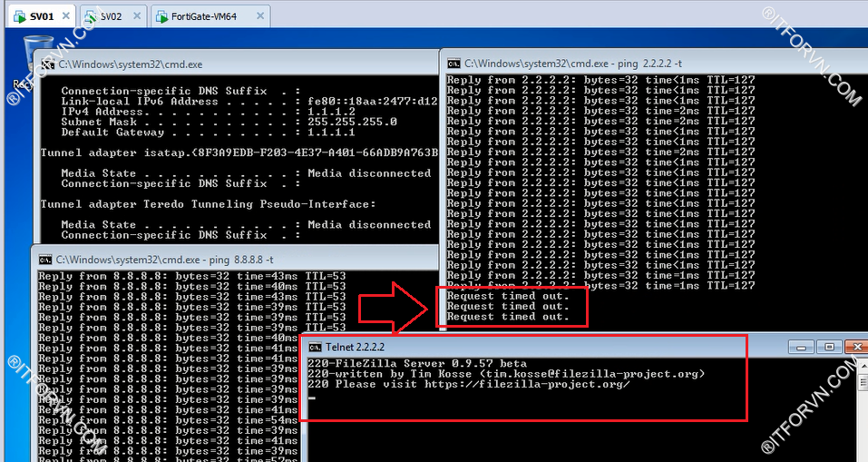Click the ipconfig cmd.exe window system icon
Image resolution: width=868 pixels, height=462 pixels.
point(45,64)
